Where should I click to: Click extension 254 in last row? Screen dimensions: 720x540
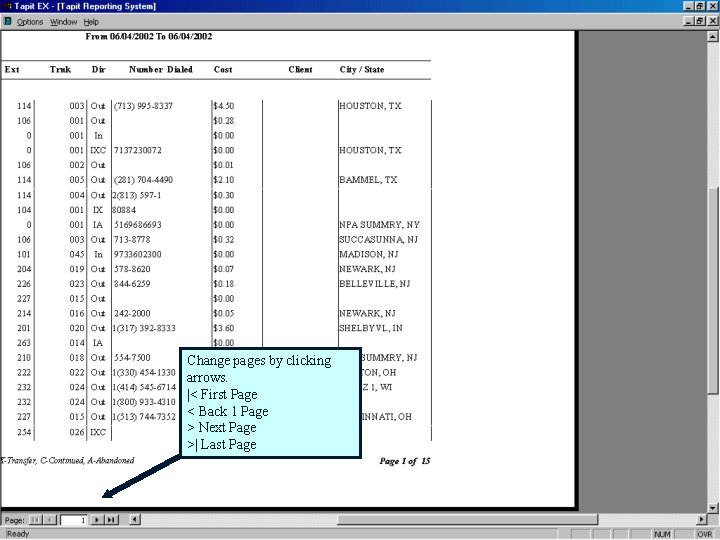tap(24, 432)
